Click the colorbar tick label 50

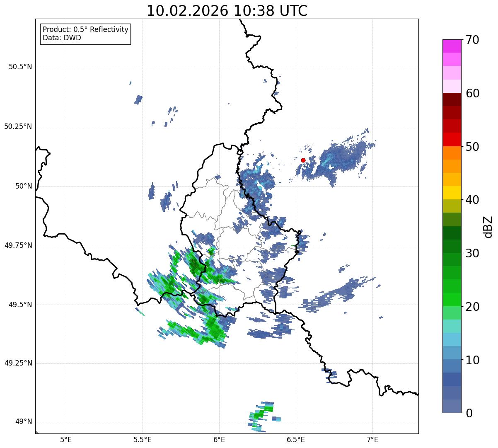coord(472,147)
